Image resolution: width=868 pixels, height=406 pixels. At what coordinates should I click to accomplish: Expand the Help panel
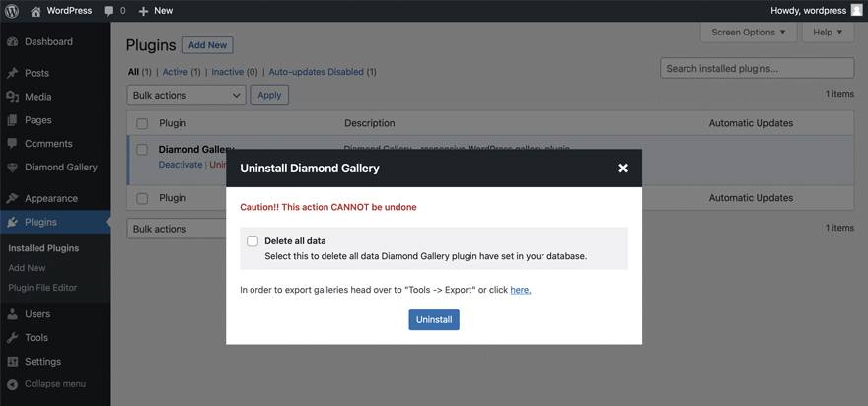[x=828, y=33]
